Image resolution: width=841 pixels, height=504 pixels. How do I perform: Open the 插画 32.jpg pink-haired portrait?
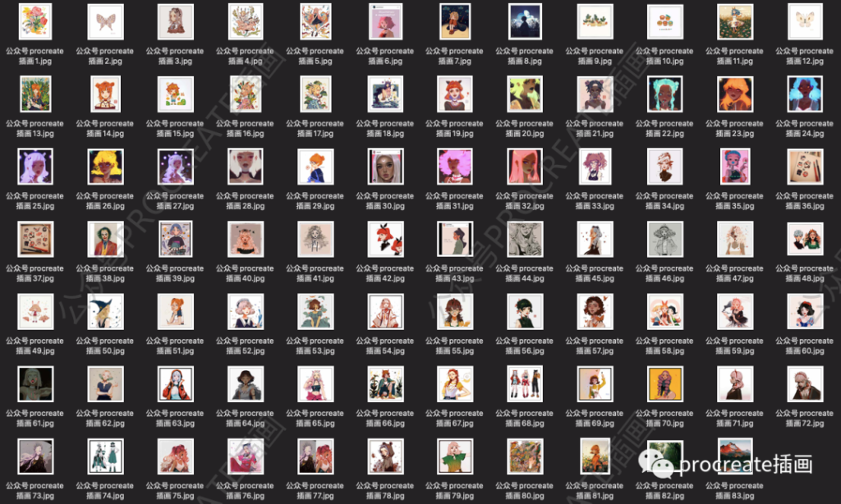(525, 167)
